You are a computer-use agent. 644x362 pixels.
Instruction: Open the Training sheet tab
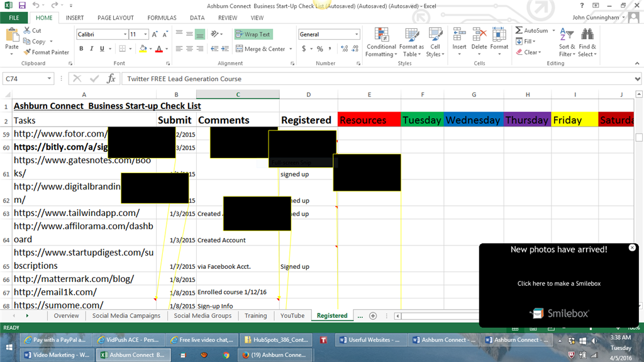[x=255, y=315]
